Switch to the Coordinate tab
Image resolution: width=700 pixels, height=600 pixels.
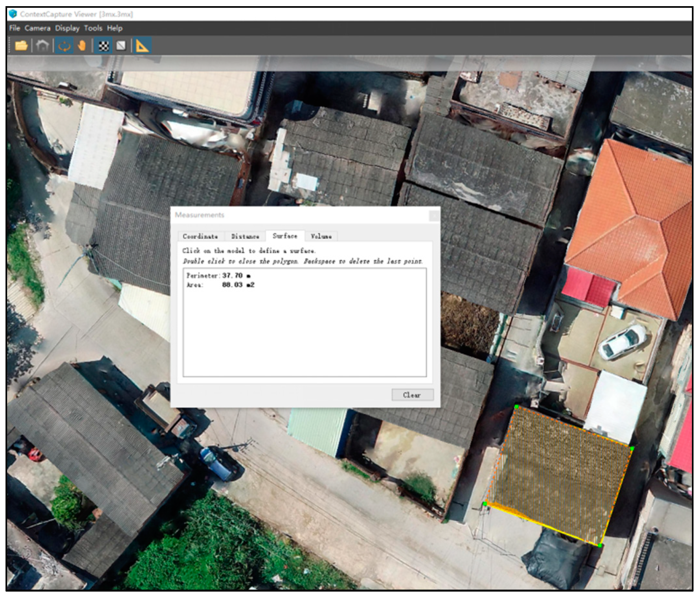(x=200, y=236)
